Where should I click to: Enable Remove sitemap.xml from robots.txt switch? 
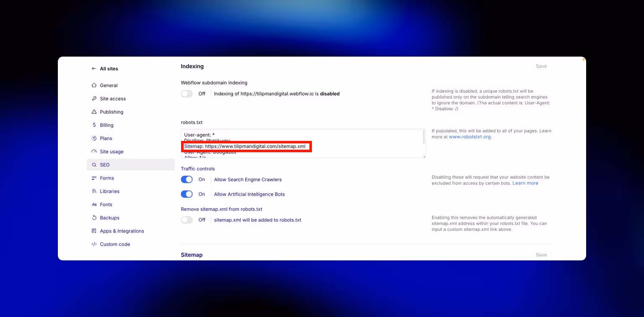tap(187, 220)
